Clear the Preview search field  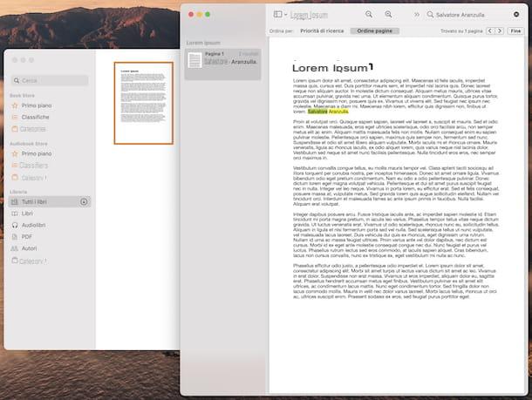516,14
